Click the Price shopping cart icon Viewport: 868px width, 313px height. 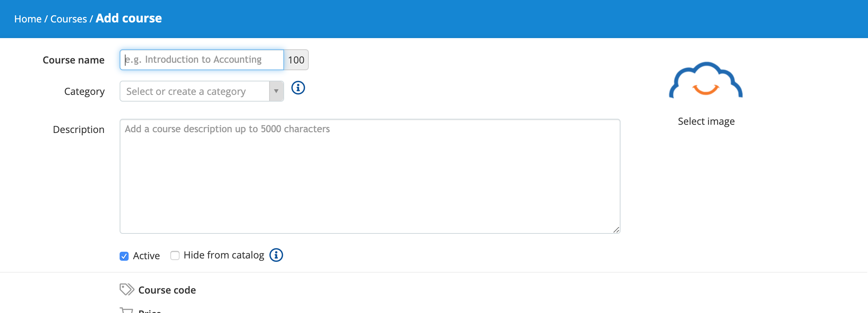click(127, 310)
